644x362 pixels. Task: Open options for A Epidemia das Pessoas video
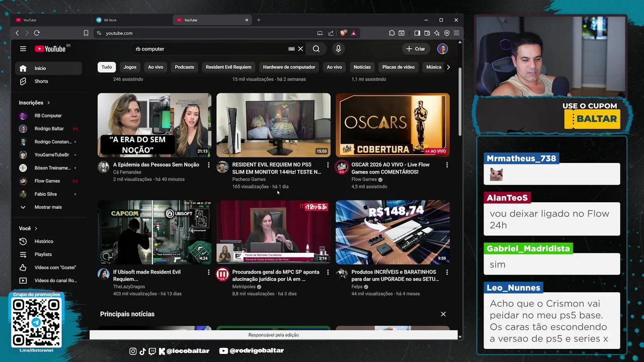[x=208, y=165]
